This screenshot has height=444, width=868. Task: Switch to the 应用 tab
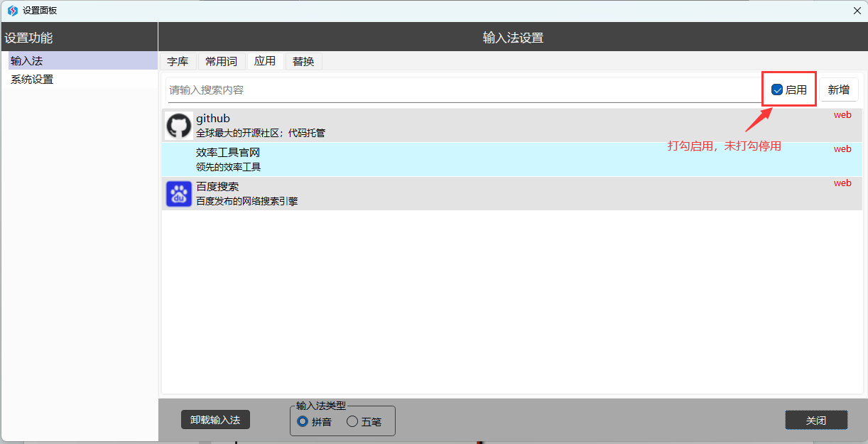(x=265, y=62)
